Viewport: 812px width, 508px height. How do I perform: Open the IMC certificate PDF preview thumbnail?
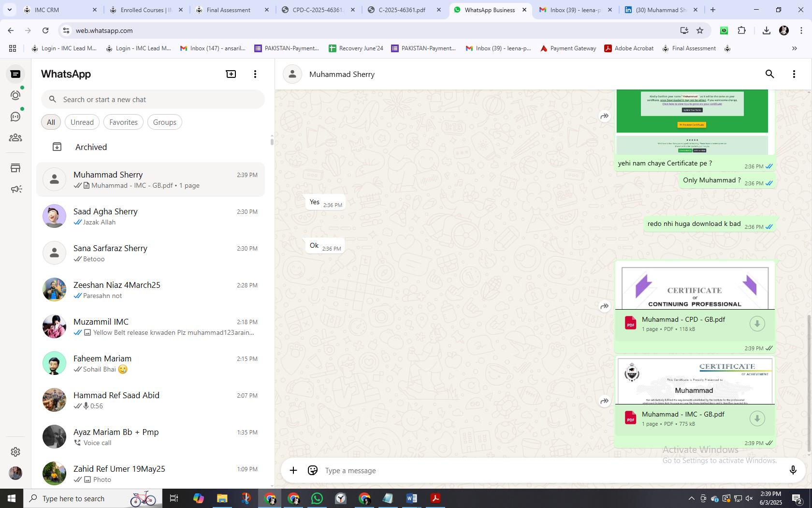click(695, 381)
